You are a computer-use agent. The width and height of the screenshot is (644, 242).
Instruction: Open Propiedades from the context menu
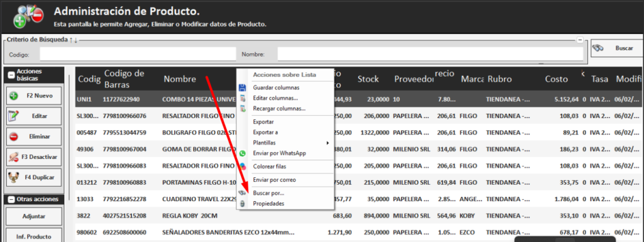coord(269,204)
